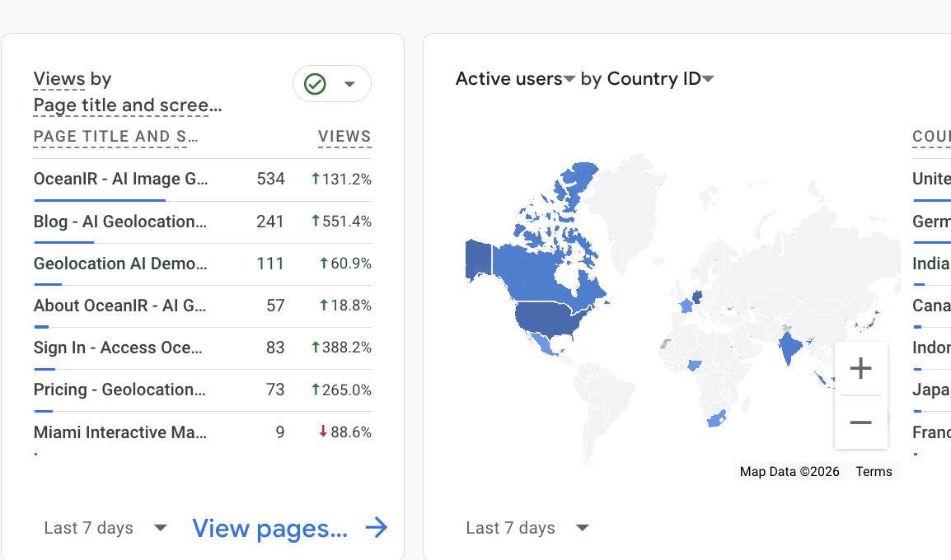
Task: Click the Miami Interactive Map row
Action: [x=120, y=432]
